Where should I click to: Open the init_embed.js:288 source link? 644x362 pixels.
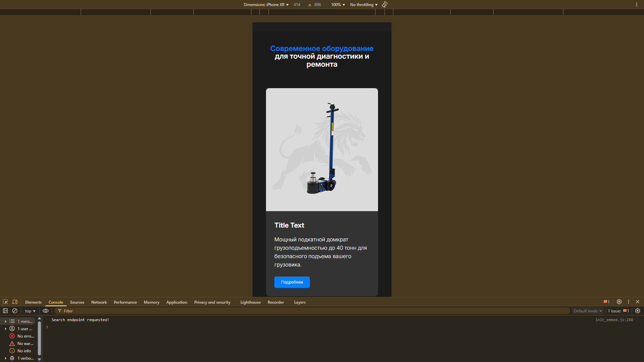pos(614,320)
